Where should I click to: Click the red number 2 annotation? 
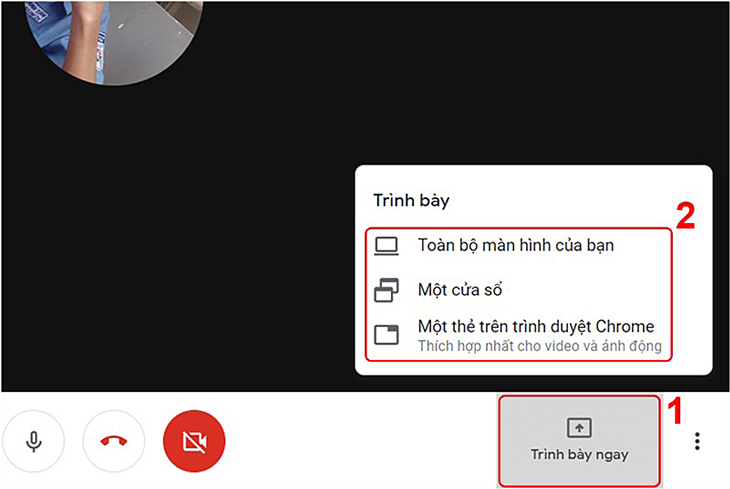click(x=685, y=217)
